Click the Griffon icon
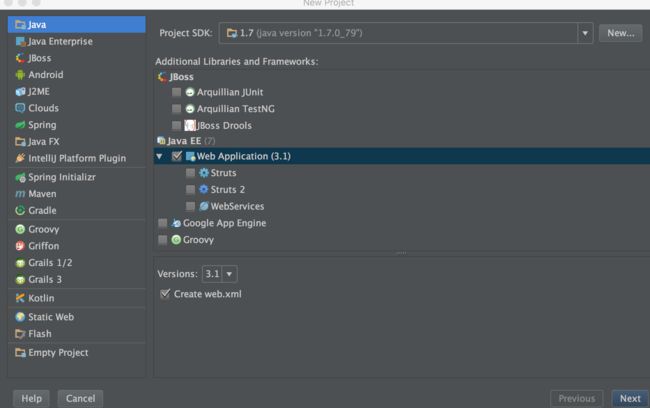This screenshot has width=650, height=408. point(20,246)
